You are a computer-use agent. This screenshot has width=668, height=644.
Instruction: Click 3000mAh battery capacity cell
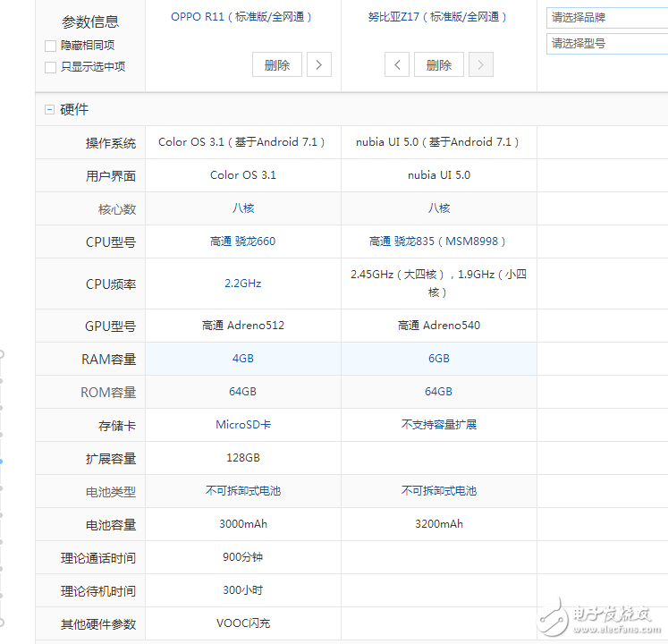click(243, 524)
